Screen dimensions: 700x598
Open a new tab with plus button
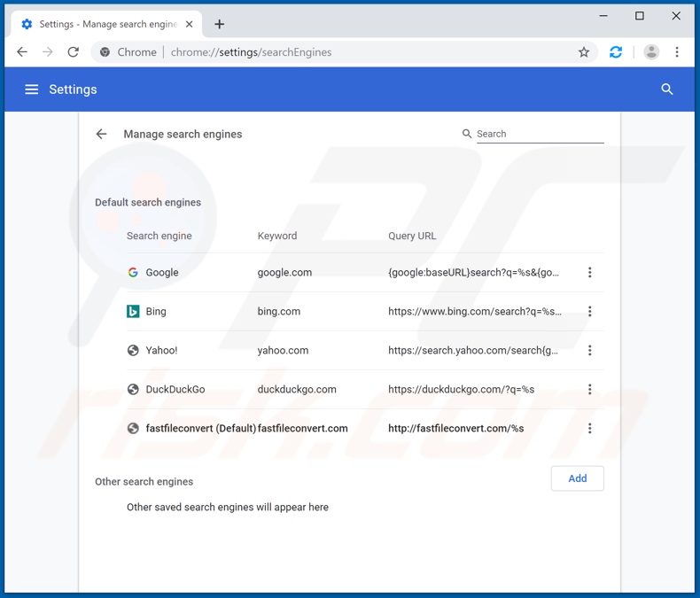tap(219, 24)
